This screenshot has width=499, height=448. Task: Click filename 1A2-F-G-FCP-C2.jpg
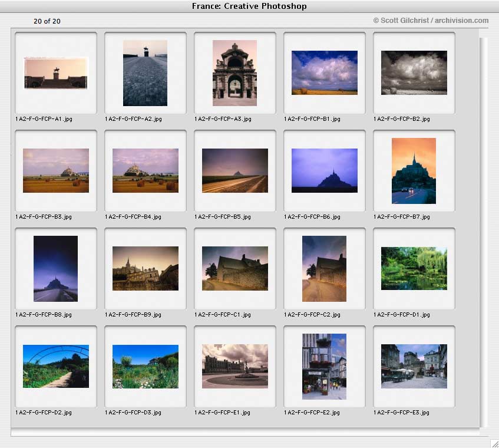pos(312,315)
